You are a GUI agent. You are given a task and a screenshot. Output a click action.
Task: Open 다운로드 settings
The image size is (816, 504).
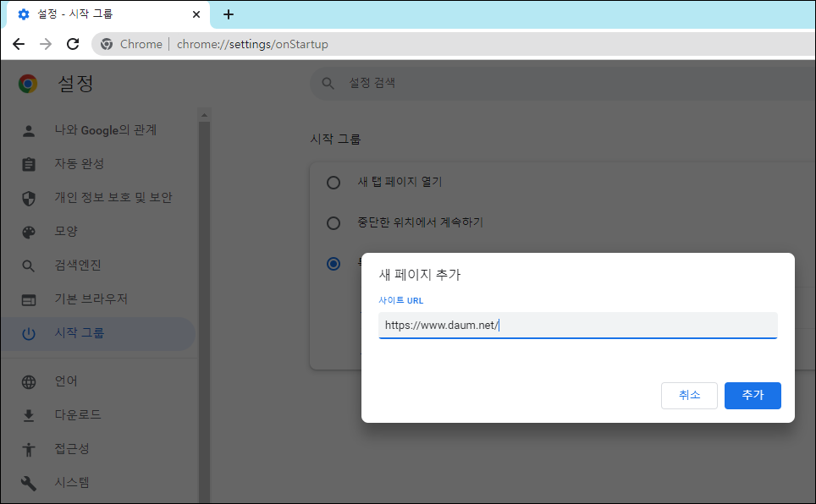(99, 415)
